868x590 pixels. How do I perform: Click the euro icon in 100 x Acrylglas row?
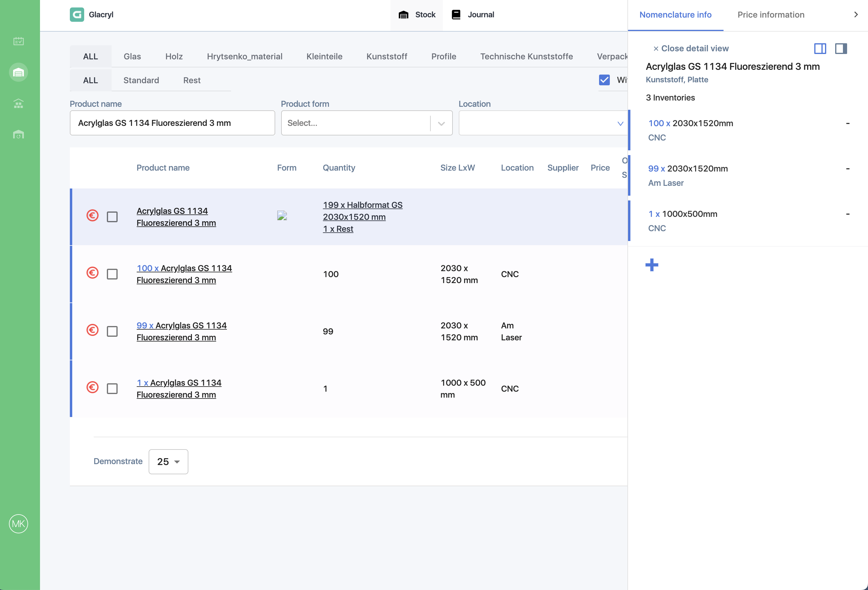click(92, 273)
